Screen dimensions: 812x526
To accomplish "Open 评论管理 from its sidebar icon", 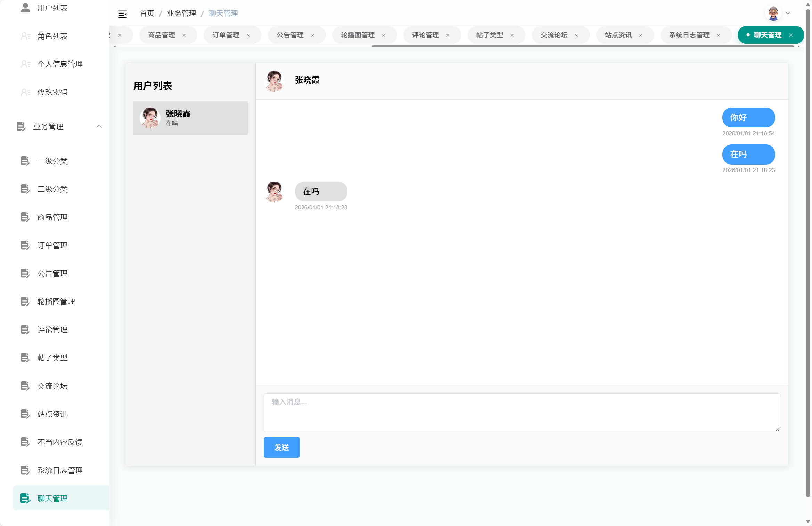I will pyautogui.click(x=25, y=329).
